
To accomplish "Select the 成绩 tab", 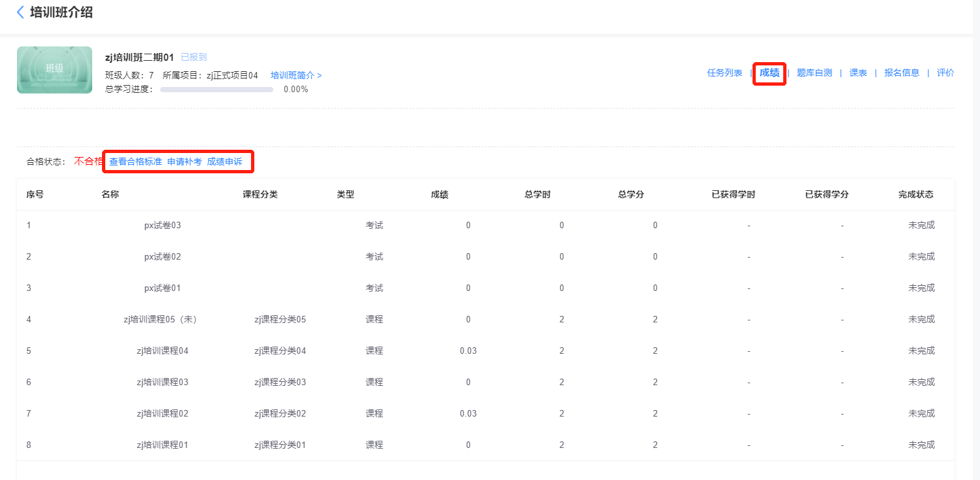I will 769,73.
